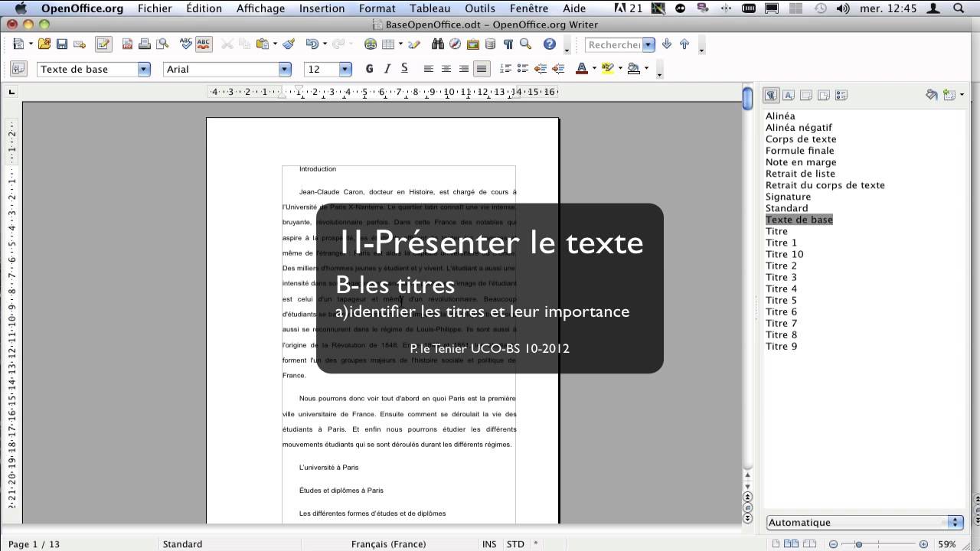
Task: Expand the Arial font name dropdown
Action: click(285, 69)
